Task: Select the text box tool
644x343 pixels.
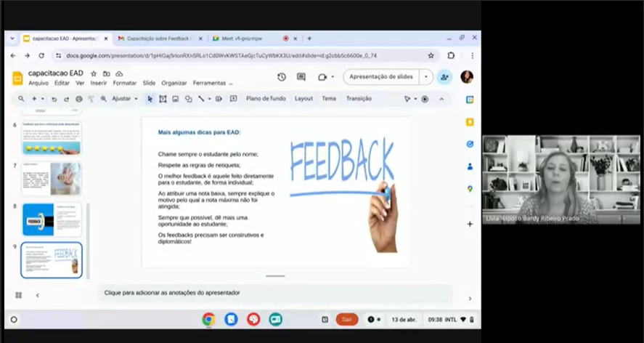Action: click(163, 99)
